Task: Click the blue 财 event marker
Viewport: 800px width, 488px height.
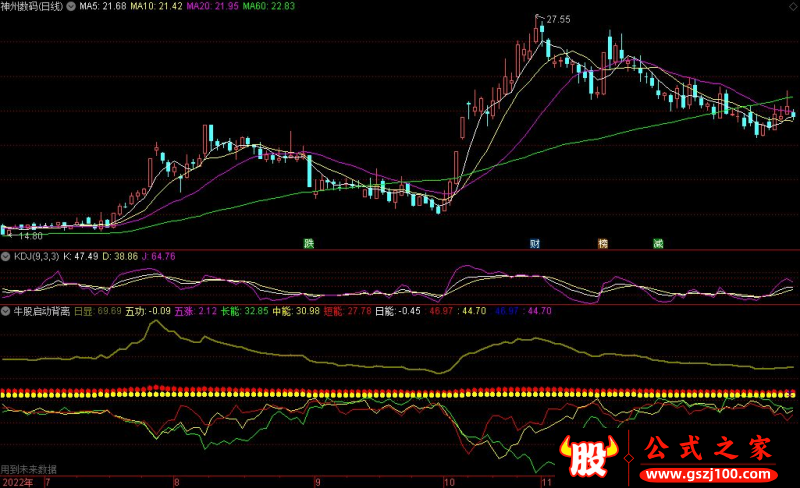Action: pos(536,243)
